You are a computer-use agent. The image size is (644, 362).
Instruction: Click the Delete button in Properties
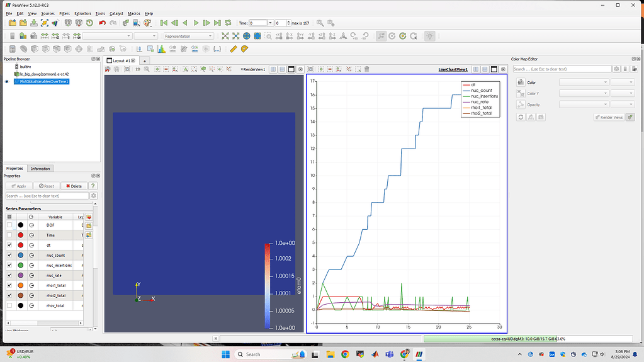pos(73,186)
